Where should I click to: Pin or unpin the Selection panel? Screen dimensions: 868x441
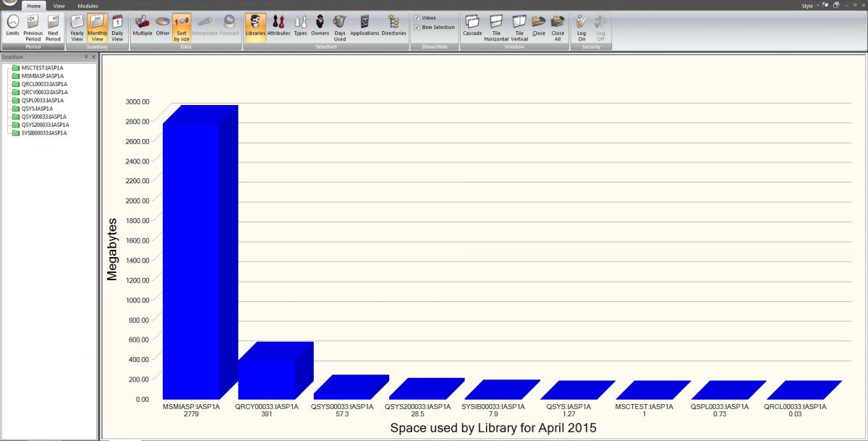(x=86, y=56)
